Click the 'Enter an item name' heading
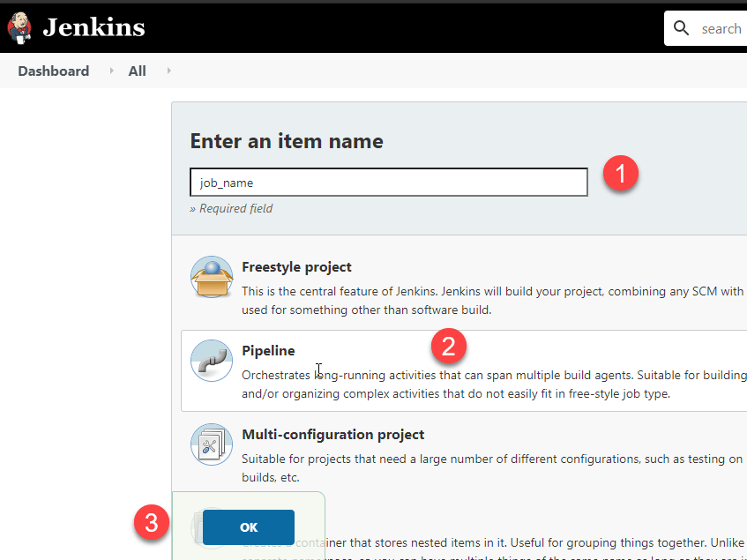747x560 pixels. coord(287,141)
